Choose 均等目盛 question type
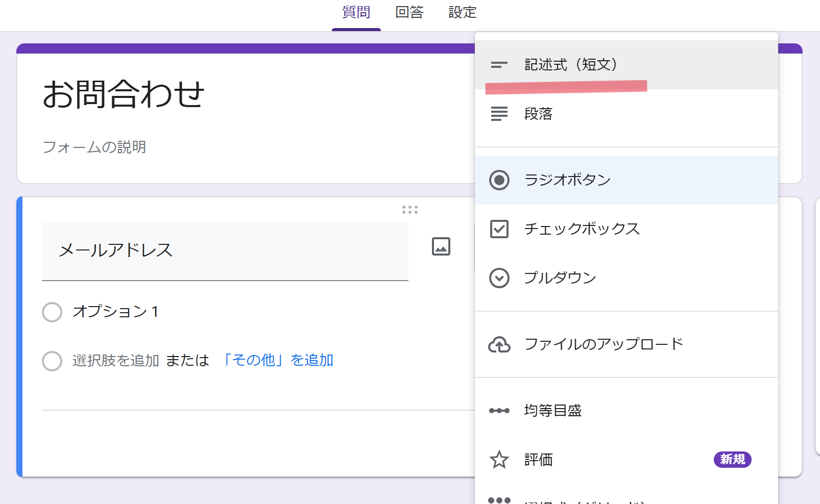Screen dimensions: 820x504 pos(626,411)
